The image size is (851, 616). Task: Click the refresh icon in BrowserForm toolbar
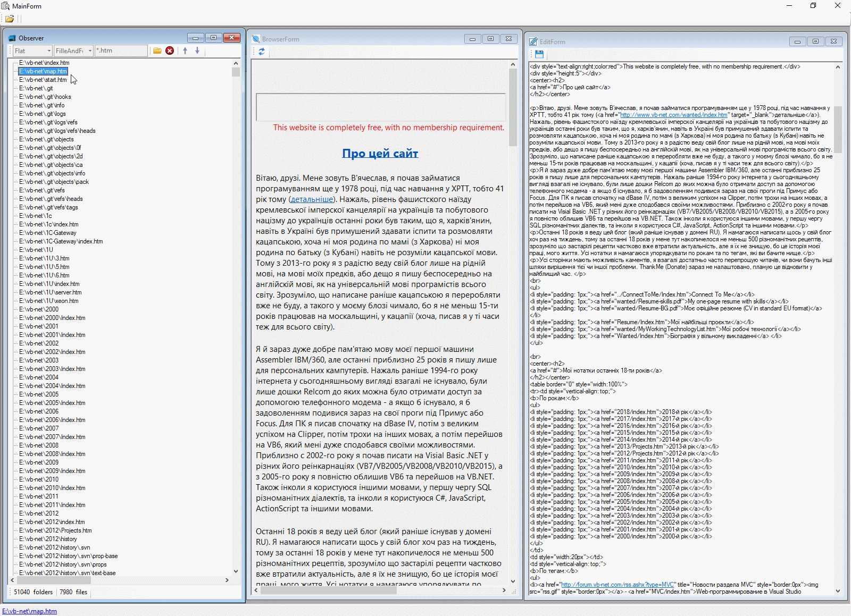(261, 52)
